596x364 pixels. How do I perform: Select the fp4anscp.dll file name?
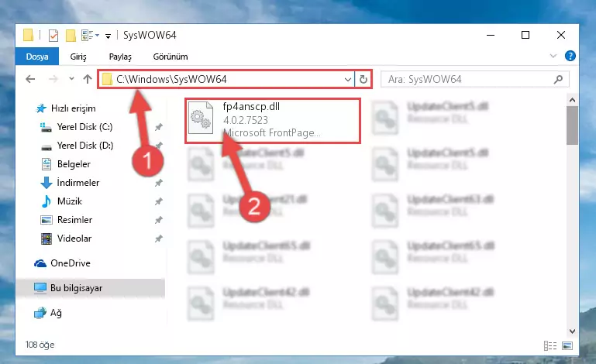click(x=251, y=106)
